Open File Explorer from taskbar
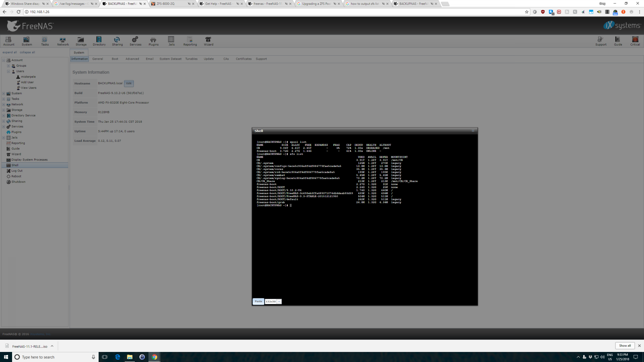 129,357
